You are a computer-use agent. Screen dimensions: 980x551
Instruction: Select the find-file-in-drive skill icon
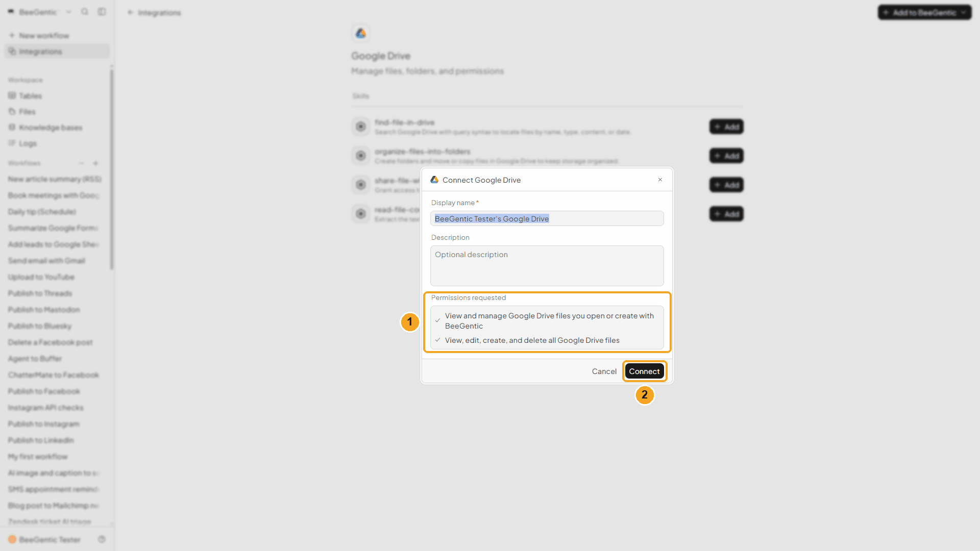[361, 127]
